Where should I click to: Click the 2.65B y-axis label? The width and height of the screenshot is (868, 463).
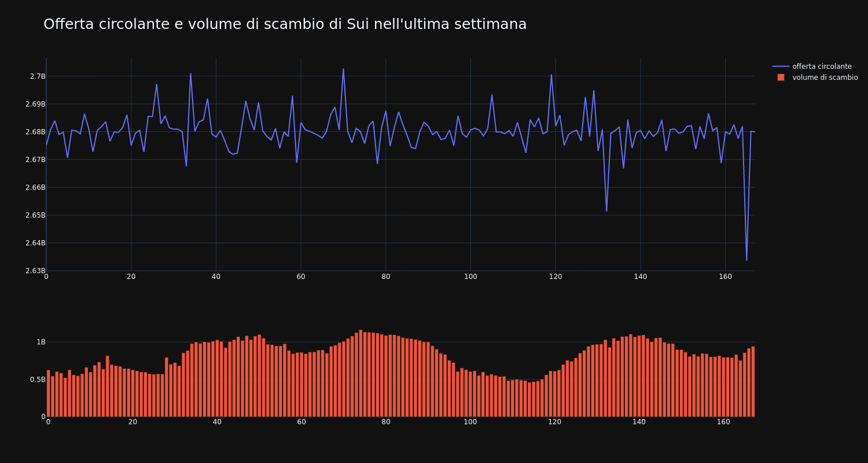(x=35, y=215)
